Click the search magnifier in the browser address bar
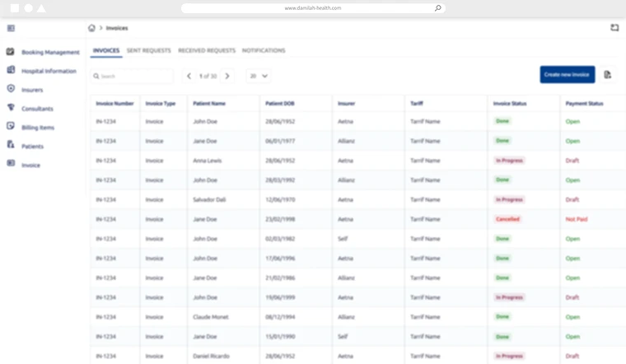This screenshot has height=364, width=626. [437, 8]
